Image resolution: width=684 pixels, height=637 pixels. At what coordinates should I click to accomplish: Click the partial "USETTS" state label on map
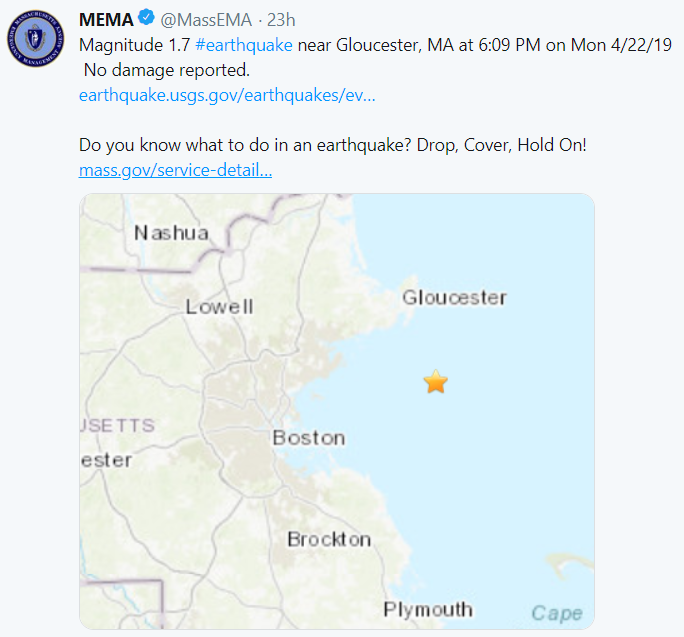pos(118,425)
